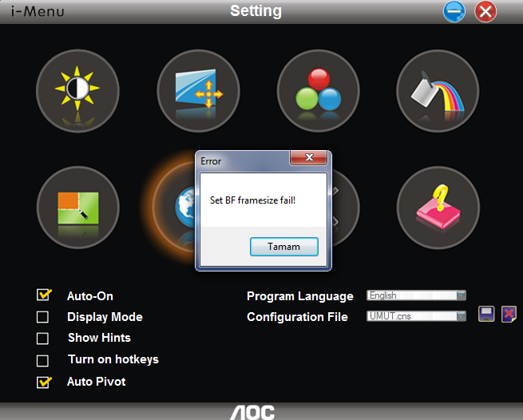Check the Turn on hotkeys box
Image resolution: width=523 pixels, height=420 pixels.
[42, 360]
